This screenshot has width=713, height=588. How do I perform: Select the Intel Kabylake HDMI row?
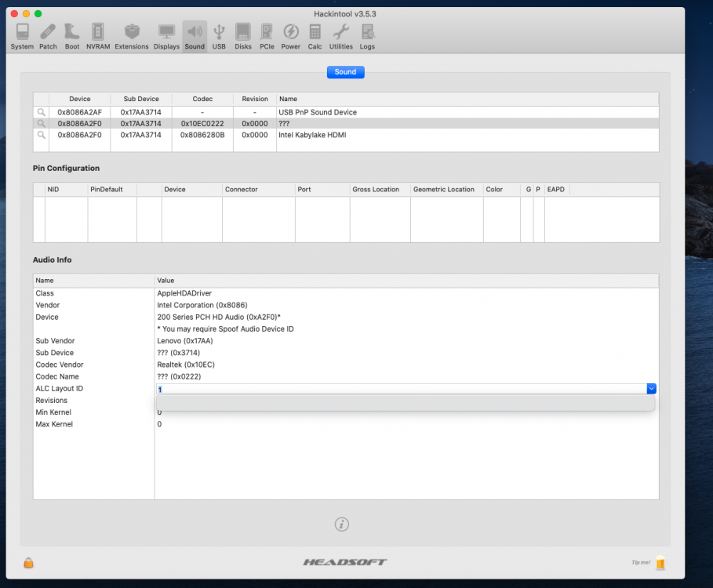pyautogui.click(x=346, y=135)
